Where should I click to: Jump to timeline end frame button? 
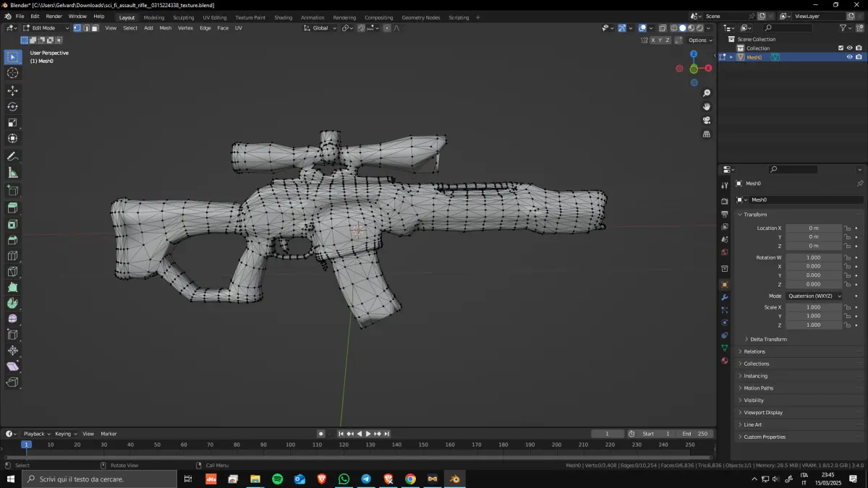click(387, 434)
